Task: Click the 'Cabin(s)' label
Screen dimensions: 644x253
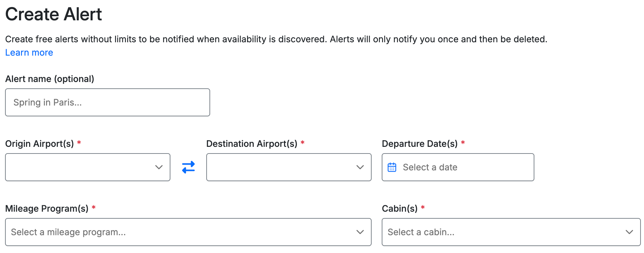Action: point(399,209)
